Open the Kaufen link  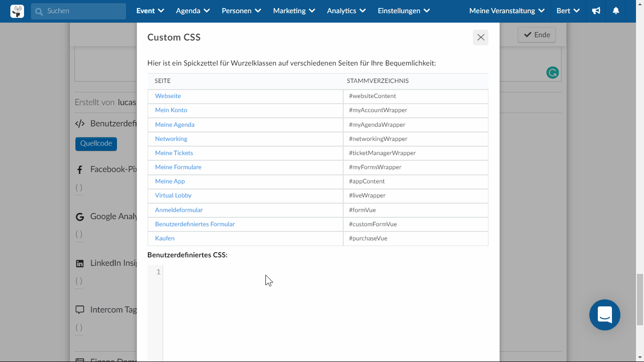click(165, 239)
